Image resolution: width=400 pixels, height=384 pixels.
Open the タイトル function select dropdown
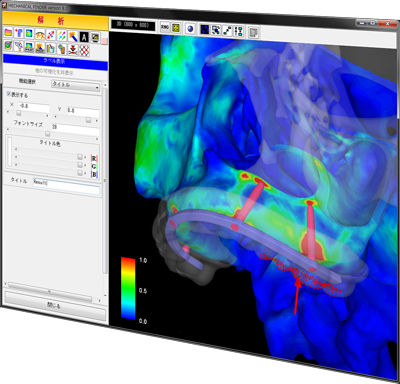[76, 85]
